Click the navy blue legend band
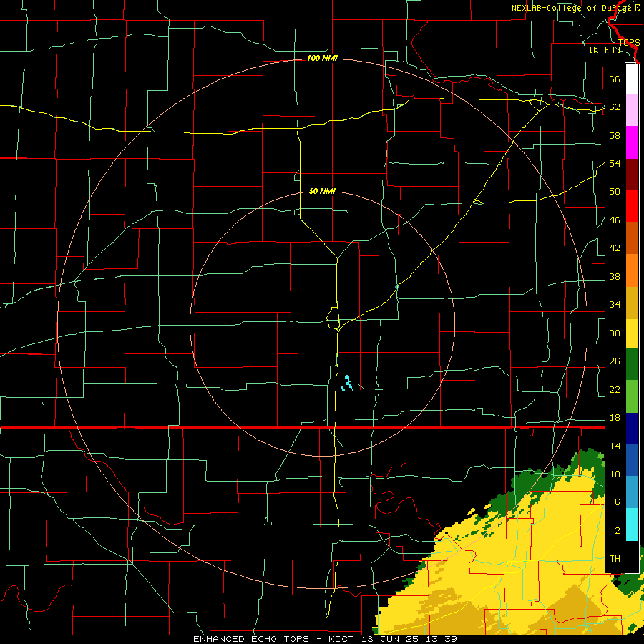 (x=632, y=429)
